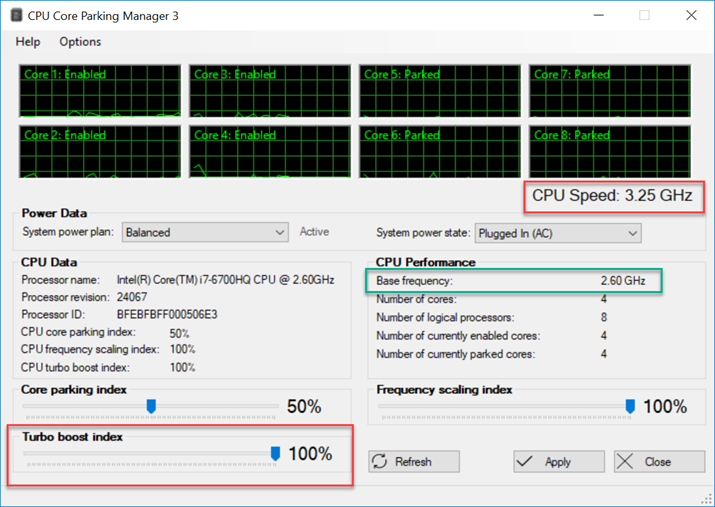Click the Core 8 Parked graph
715x507 pixels.
point(610,151)
